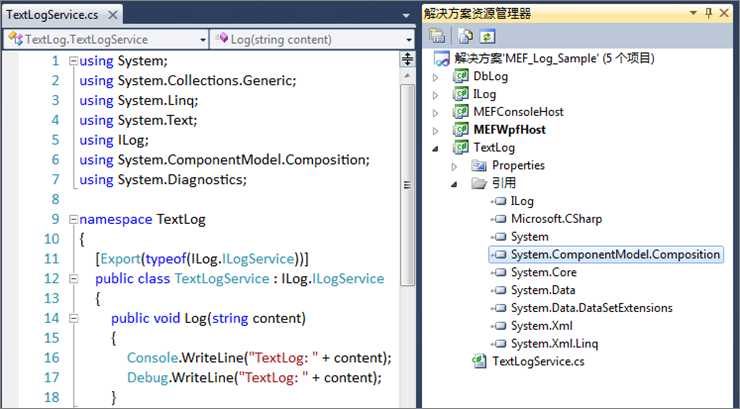Collapse the TextLog project node

coord(436,149)
